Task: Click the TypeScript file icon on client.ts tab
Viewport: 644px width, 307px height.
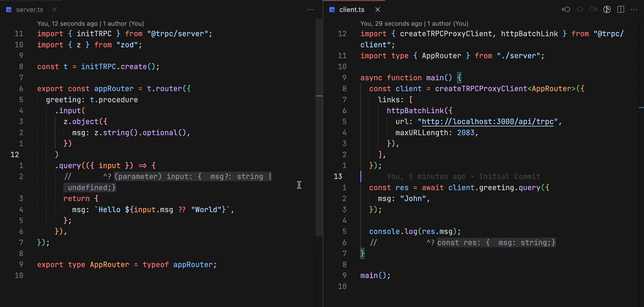Action: [332, 10]
